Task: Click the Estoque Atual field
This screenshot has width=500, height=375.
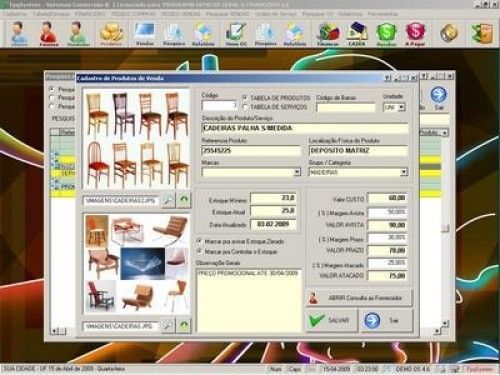Action: [273, 211]
